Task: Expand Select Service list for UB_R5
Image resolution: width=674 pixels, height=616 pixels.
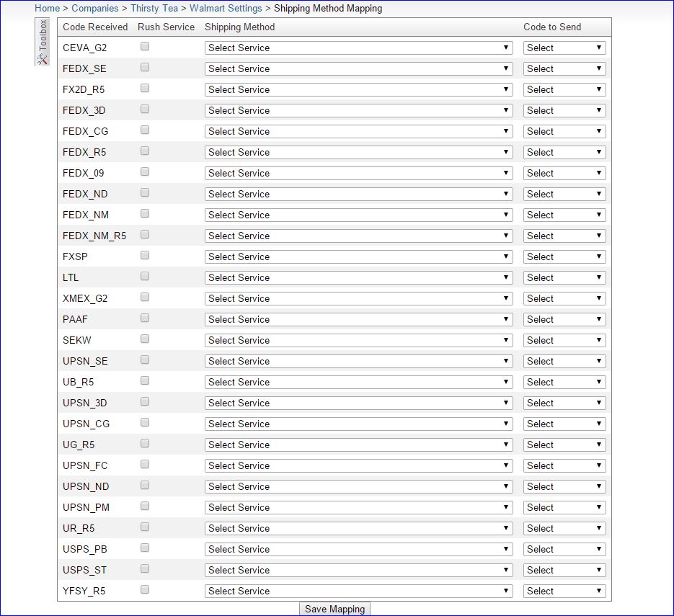Action: point(359,382)
